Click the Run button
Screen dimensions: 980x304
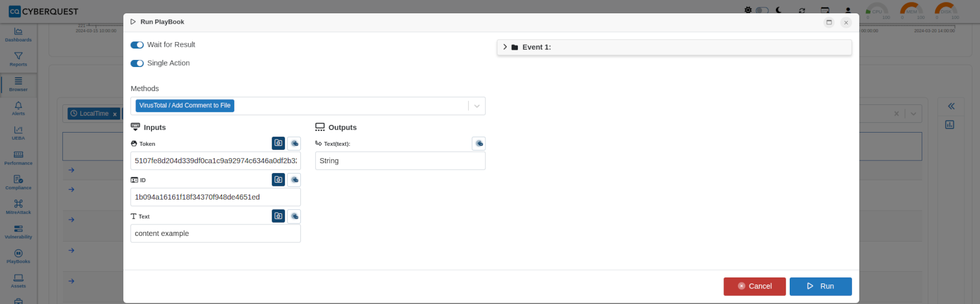click(820, 286)
